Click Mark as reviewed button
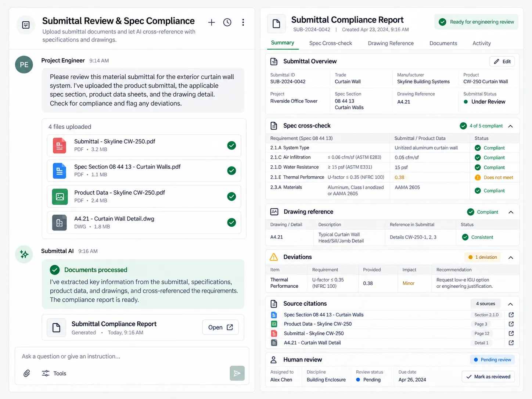The height and width of the screenshot is (399, 532). coord(488,377)
